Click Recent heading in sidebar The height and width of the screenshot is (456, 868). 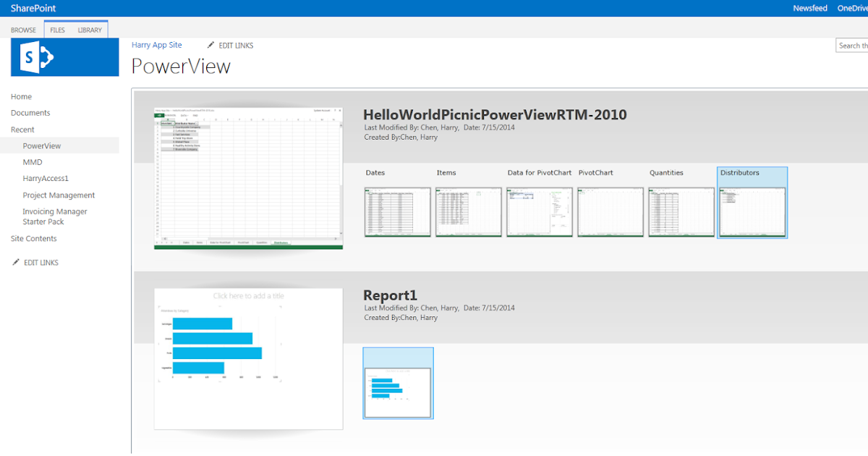coord(22,130)
